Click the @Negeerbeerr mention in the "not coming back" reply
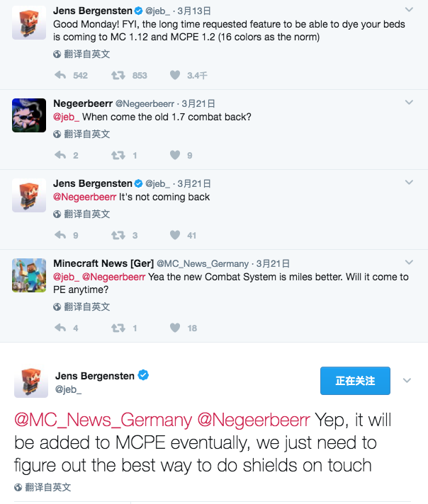The height and width of the screenshot is (504, 428). point(84,197)
